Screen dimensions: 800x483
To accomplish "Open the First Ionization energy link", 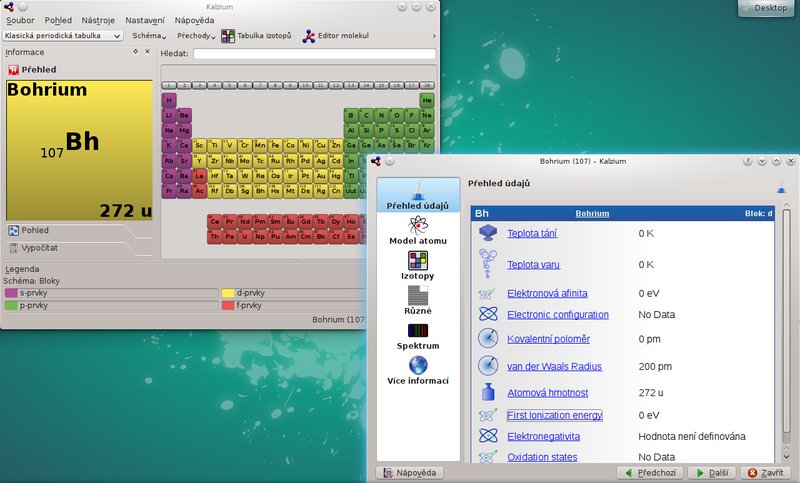I will click(555, 415).
